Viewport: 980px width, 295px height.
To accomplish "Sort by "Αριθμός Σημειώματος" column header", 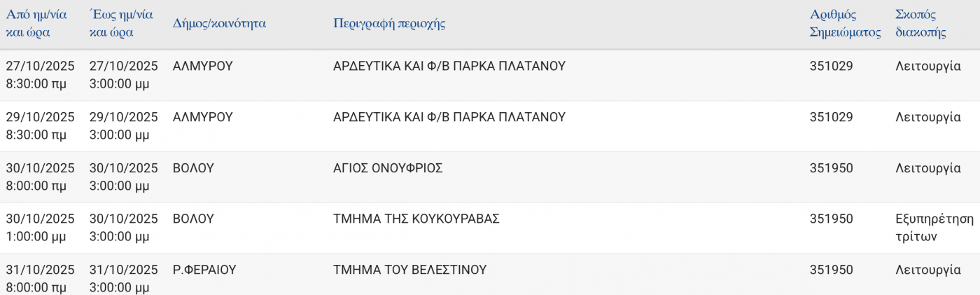I will [845, 23].
